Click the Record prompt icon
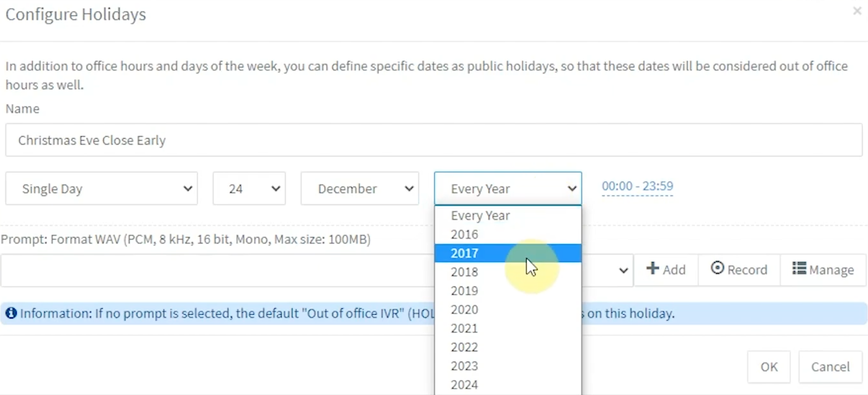 tap(718, 270)
